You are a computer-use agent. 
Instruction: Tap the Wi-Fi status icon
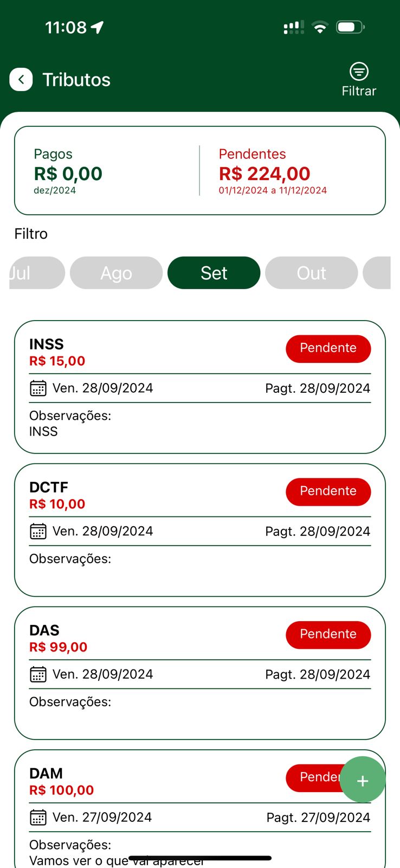(x=320, y=27)
